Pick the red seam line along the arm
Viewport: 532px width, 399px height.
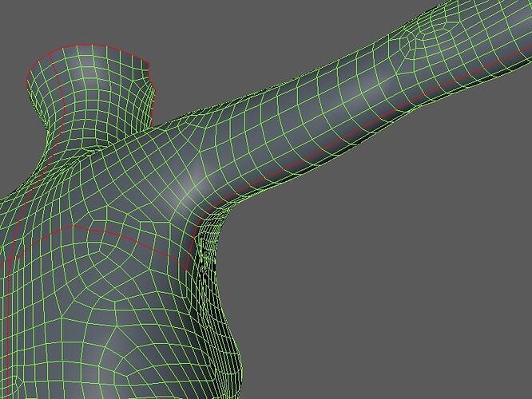(359, 129)
